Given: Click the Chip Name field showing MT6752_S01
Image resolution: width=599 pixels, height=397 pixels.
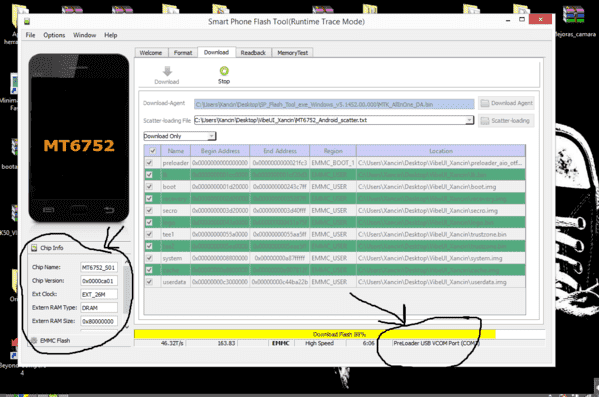Looking at the screenshot, I should pos(99,267).
